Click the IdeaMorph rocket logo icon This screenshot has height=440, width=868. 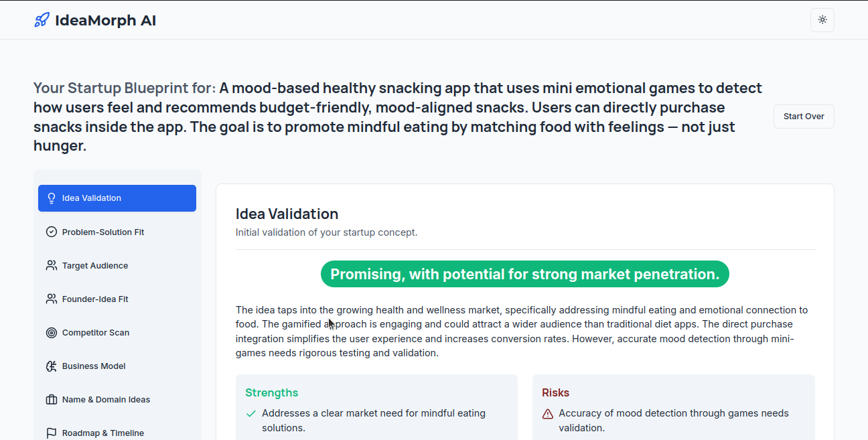point(42,20)
